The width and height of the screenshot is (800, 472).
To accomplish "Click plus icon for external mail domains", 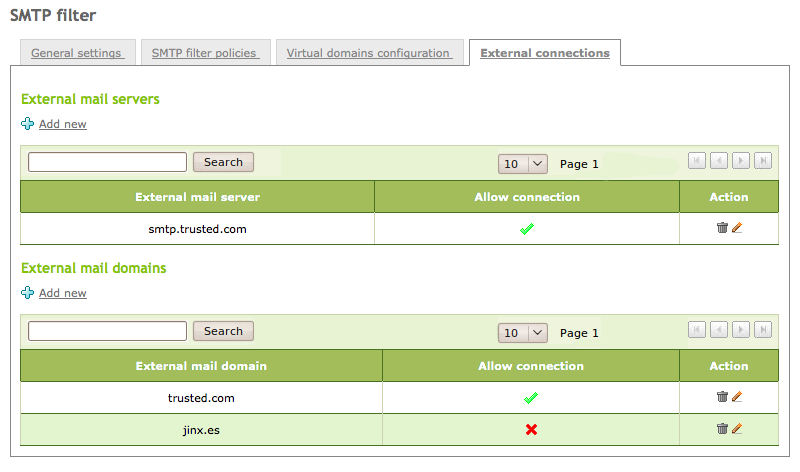I will (28, 293).
